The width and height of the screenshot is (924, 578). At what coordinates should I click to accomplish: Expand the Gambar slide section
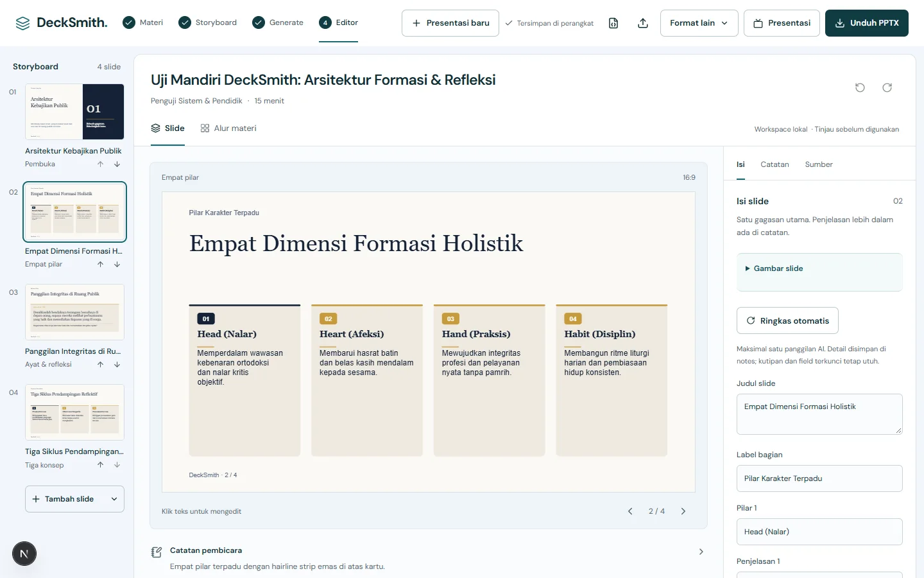819,268
